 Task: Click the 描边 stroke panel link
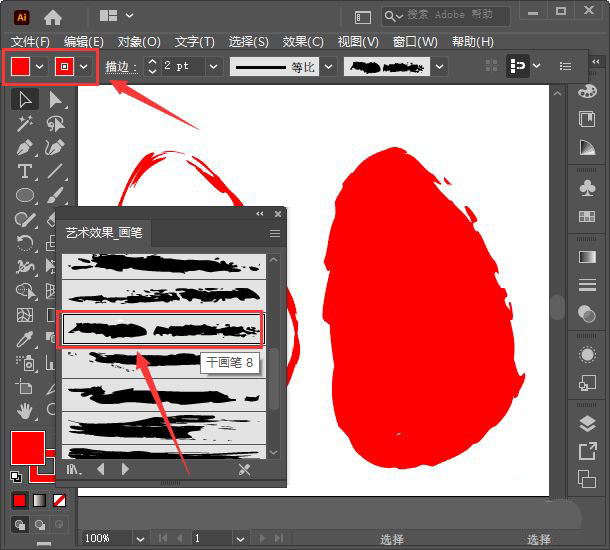pyautogui.click(x=121, y=67)
